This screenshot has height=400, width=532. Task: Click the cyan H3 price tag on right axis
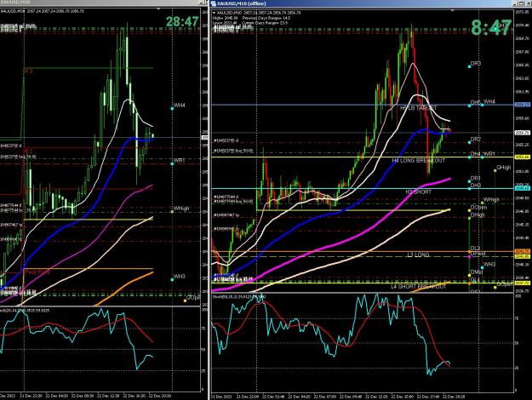522,188
